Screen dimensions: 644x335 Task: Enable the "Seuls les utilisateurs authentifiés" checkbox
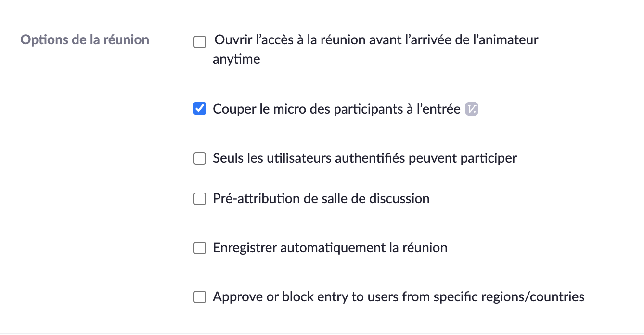tap(199, 158)
